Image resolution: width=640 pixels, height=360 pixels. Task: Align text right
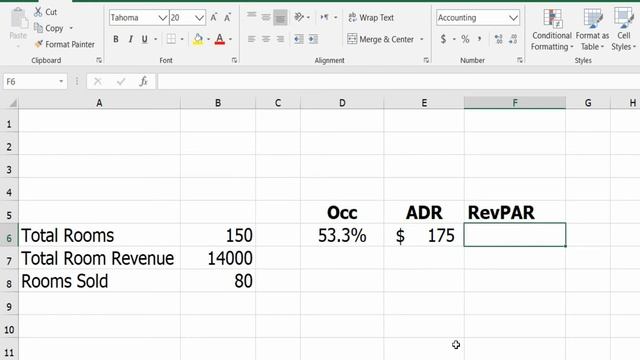280,39
